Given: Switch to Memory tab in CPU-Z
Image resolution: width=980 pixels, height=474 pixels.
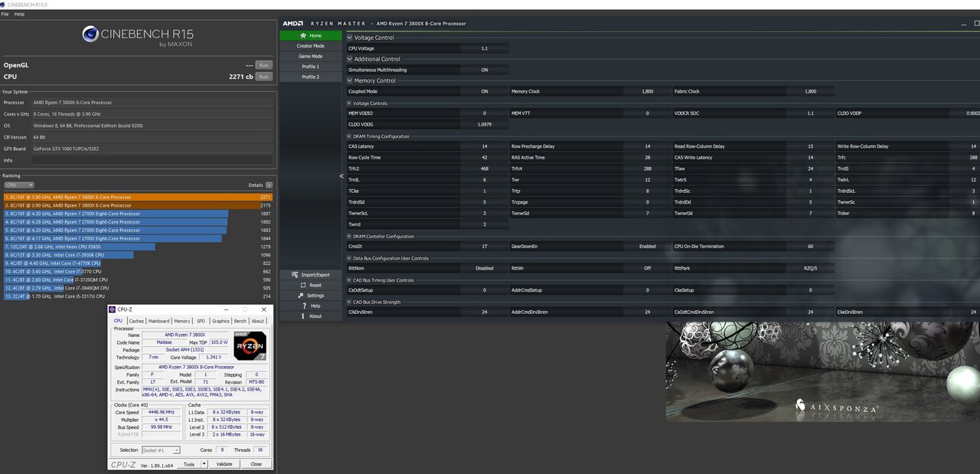Looking at the screenshot, I should pos(182,321).
